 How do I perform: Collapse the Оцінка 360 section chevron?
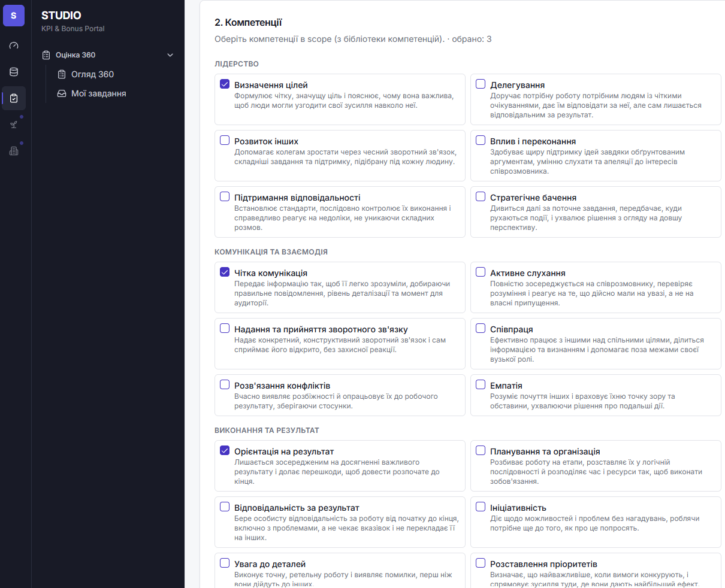[170, 55]
